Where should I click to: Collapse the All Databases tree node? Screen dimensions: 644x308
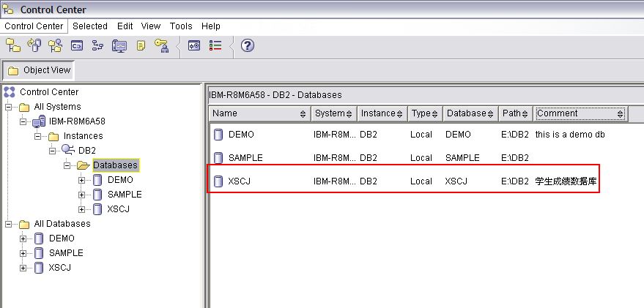click(x=8, y=224)
